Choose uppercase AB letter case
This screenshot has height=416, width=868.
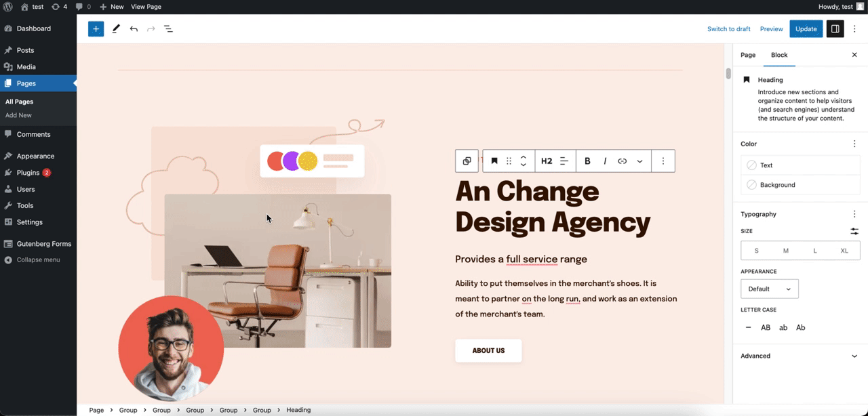click(766, 327)
